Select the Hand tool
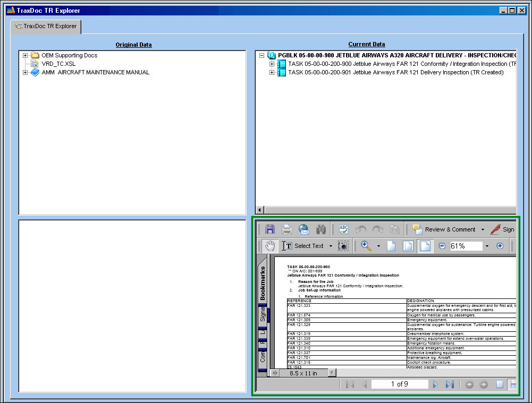The width and height of the screenshot is (532, 403). (x=270, y=246)
